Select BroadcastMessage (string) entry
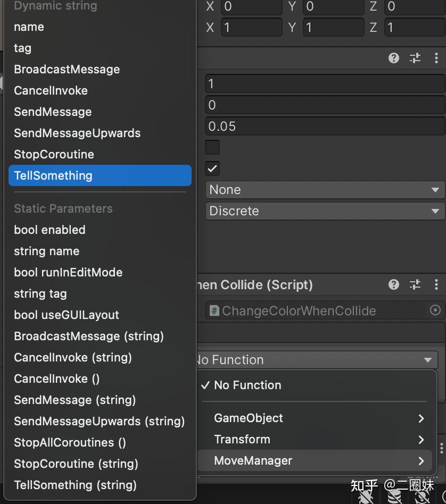 [x=100, y=336]
